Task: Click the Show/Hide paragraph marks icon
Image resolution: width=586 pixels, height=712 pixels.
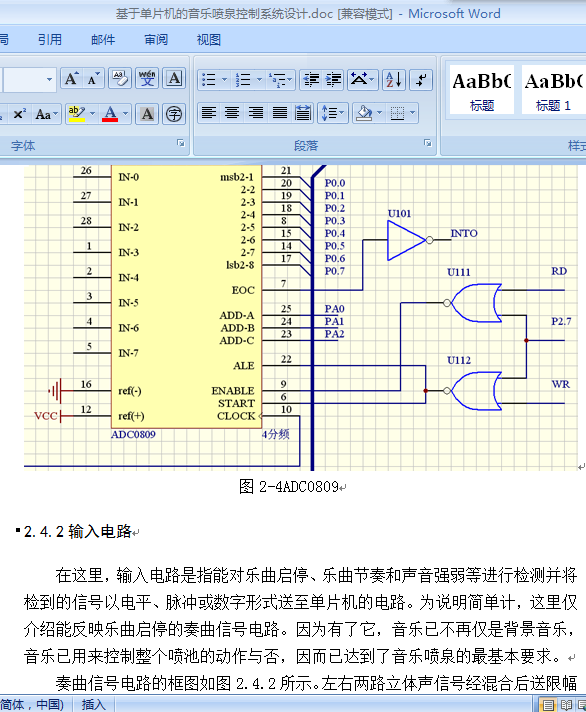Action: pos(420,80)
